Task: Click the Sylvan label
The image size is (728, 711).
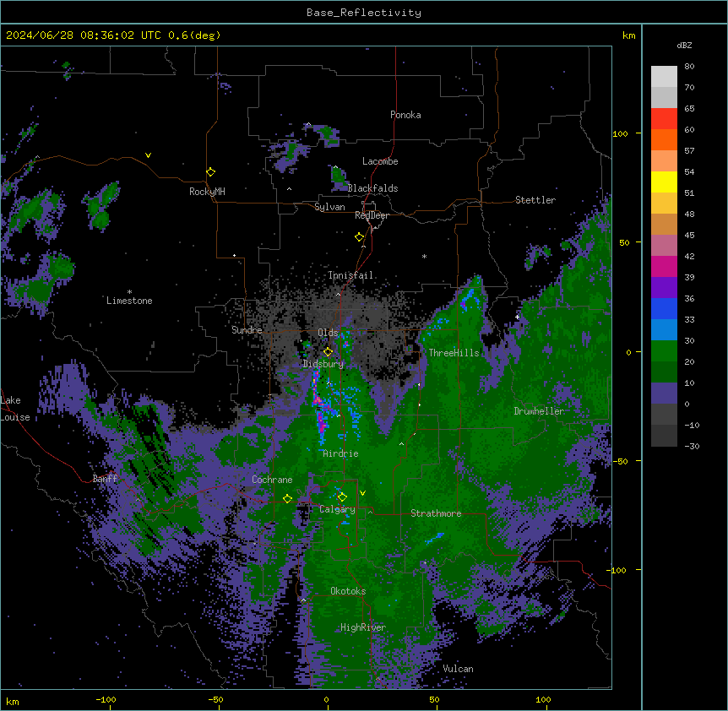Action: coord(329,207)
